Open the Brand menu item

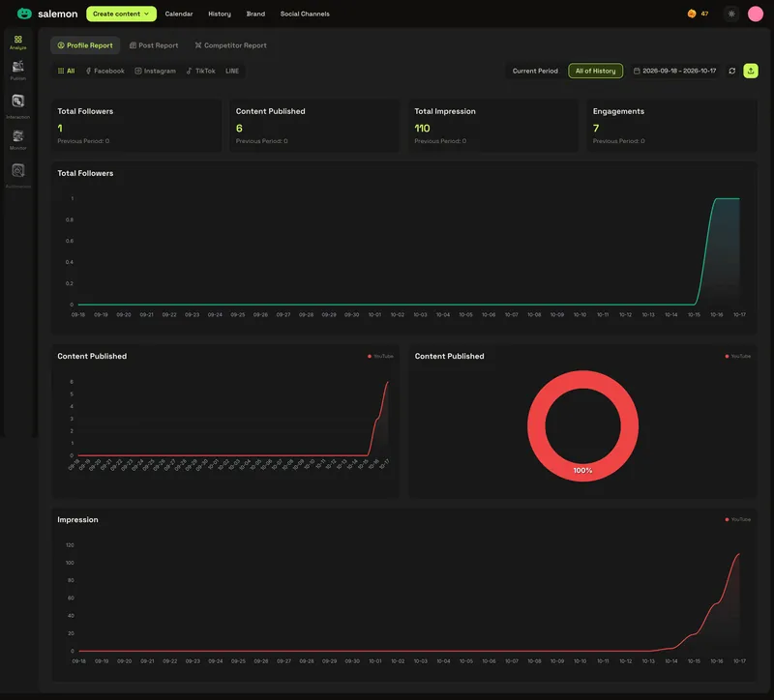pos(255,14)
